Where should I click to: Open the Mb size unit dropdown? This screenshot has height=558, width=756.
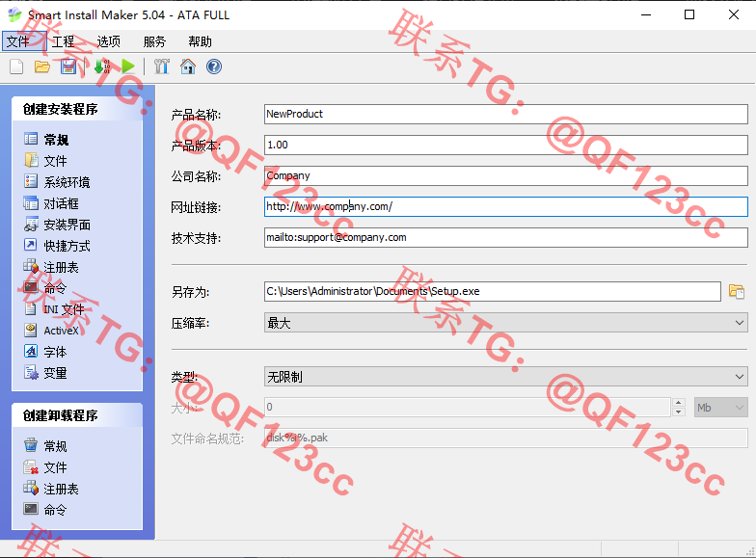pos(721,407)
